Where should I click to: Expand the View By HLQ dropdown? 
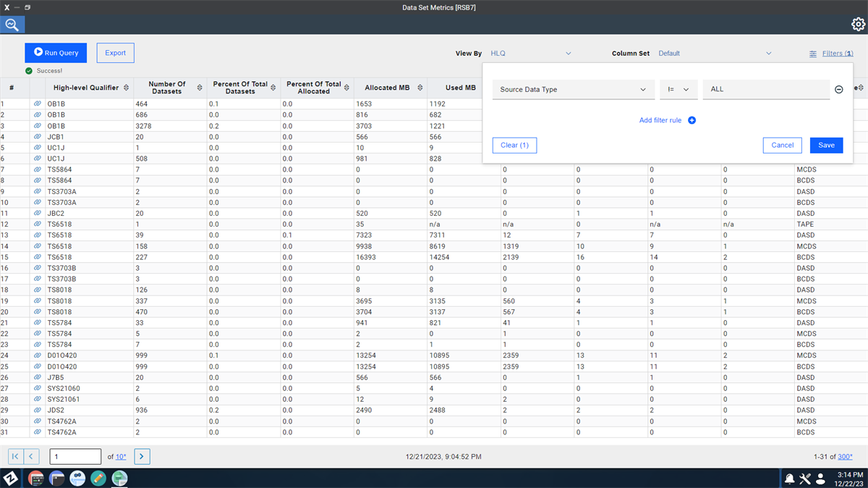tap(530, 54)
